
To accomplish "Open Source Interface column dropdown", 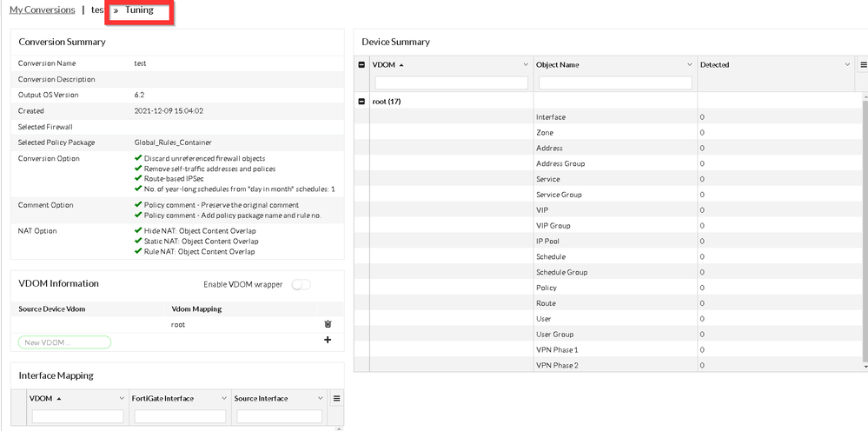I will [321, 398].
